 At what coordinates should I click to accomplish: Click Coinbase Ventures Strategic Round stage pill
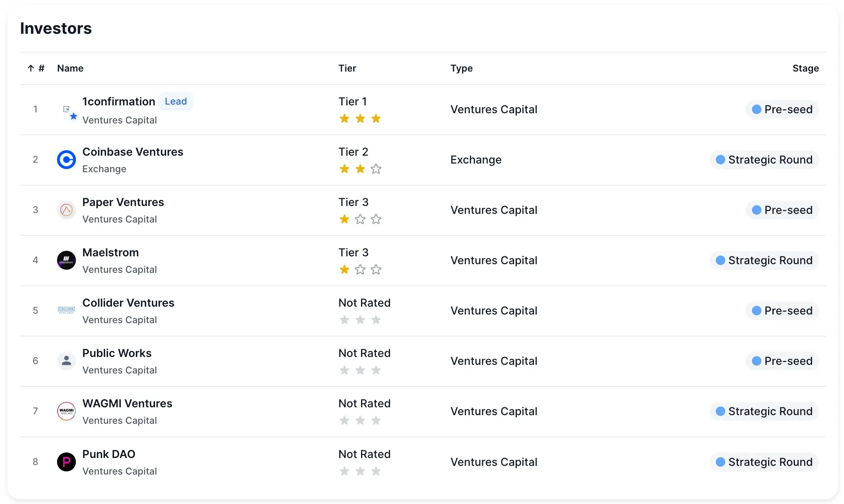pyautogui.click(x=764, y=160)
